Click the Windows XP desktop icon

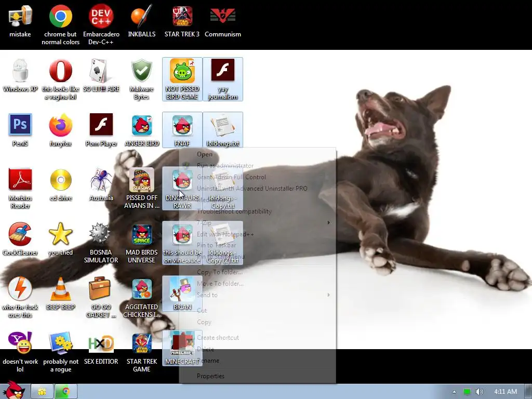pyautogui.click(x=20, y=76)
